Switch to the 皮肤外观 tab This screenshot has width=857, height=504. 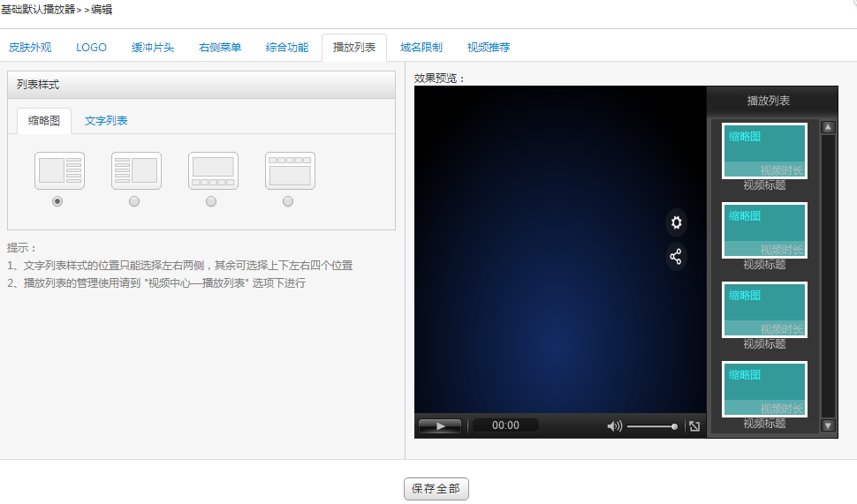tap(30, 48)
